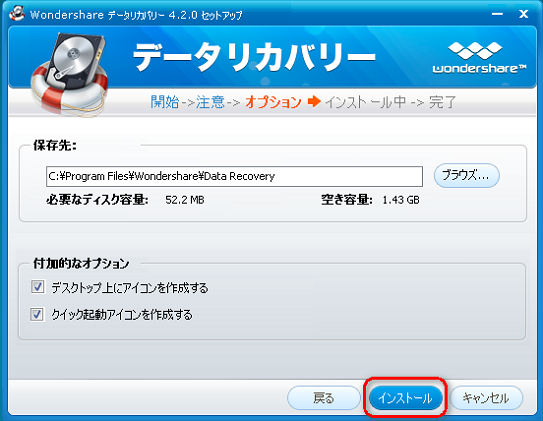
Task: Close the setup window
Action: [x=524, y=14]
